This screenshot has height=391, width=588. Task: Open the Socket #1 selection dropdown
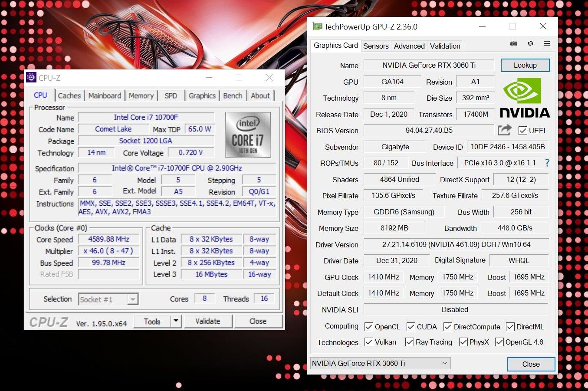tap(108, 299)
